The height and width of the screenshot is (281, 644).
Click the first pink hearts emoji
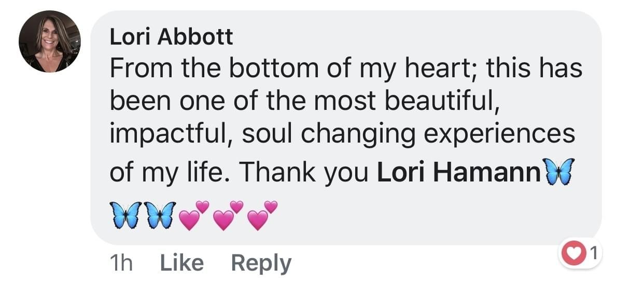click(x=193, y=216)
